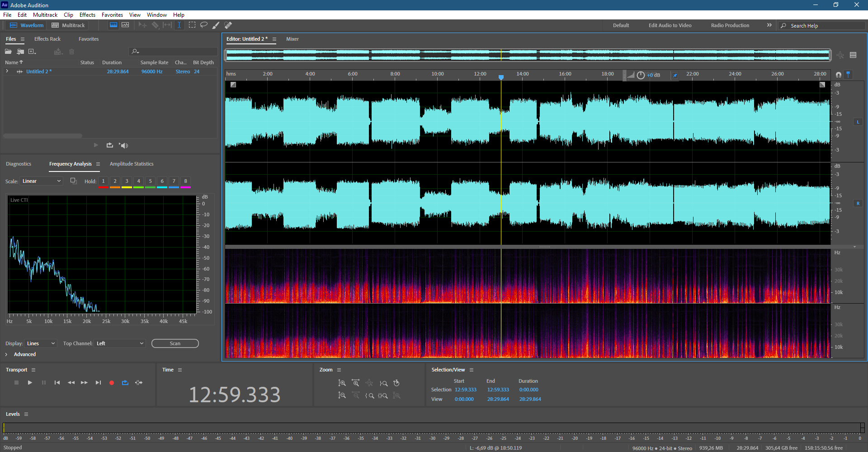Open Frequency Analysis panel menu
The width and height of the screenshot is (868, 452).
pyautogui.click(x=98, y=164)
